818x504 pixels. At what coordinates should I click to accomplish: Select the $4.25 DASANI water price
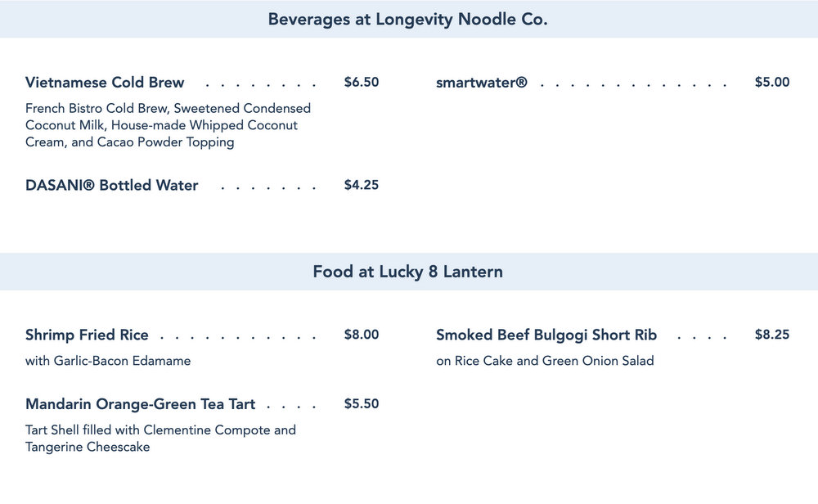[x=362, y=186]
